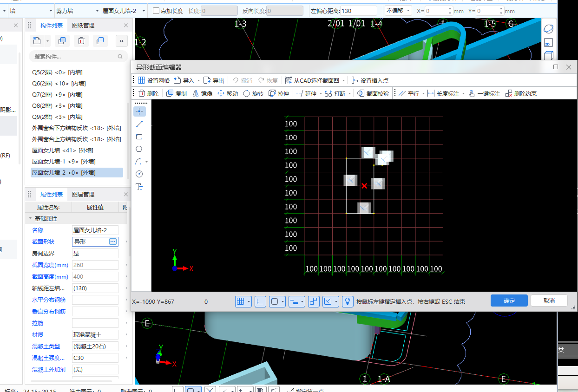Image resolution: width=578 pixels, height=392 pixels.
Task: Select the 平行 parallel constraint
Action: coord(409,93)
